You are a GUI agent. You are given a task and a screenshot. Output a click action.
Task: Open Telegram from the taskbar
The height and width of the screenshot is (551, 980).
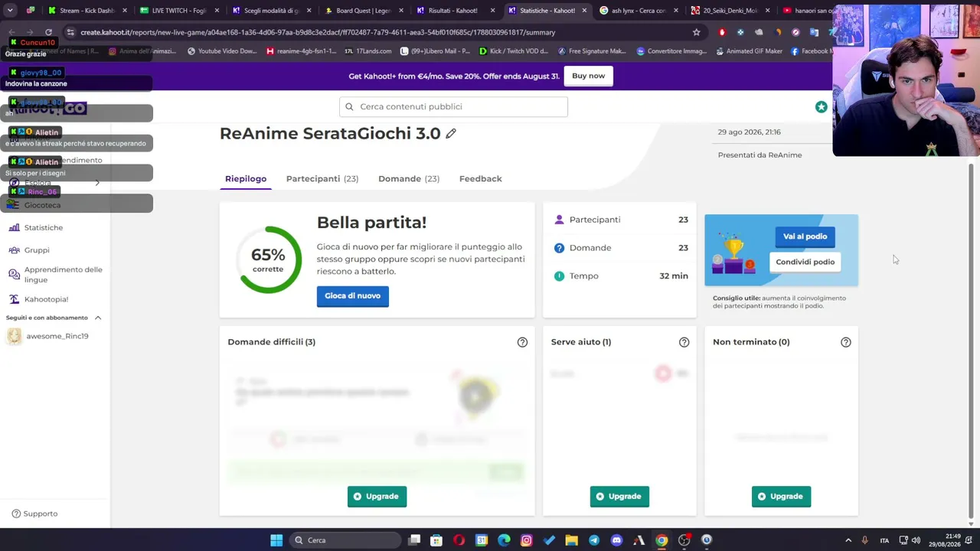pyautogui.click(x=594, y=540)
